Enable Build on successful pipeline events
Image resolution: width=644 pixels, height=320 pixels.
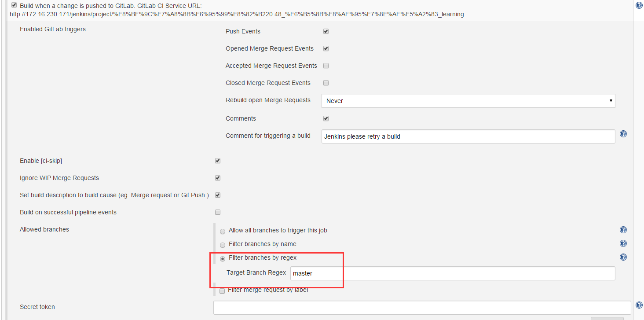tap(218, 212)
